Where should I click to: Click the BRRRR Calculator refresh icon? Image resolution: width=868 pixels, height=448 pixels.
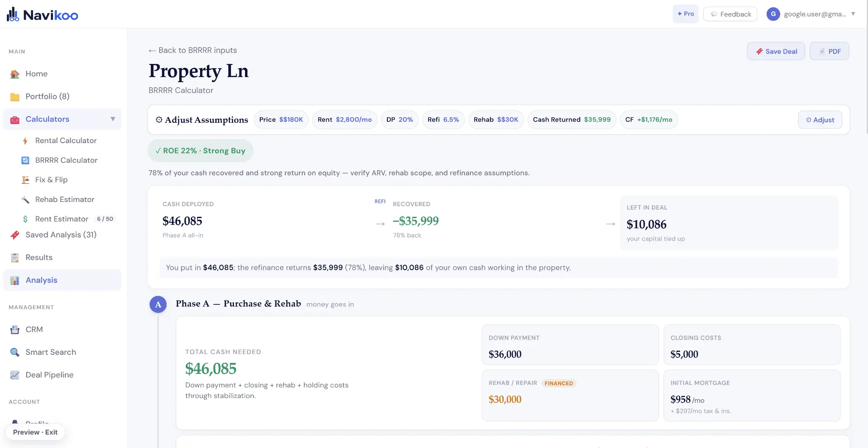[x=25, y=160]
